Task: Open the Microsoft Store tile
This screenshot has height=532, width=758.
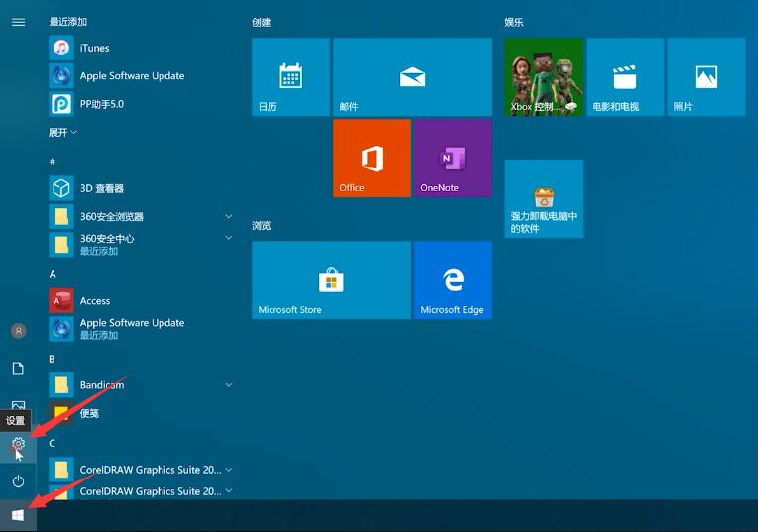Action: 332,279
